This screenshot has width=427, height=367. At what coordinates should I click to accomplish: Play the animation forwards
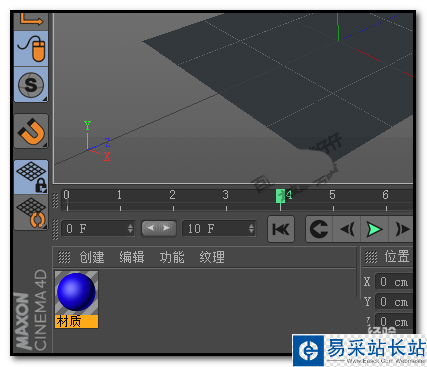[374, 229]
